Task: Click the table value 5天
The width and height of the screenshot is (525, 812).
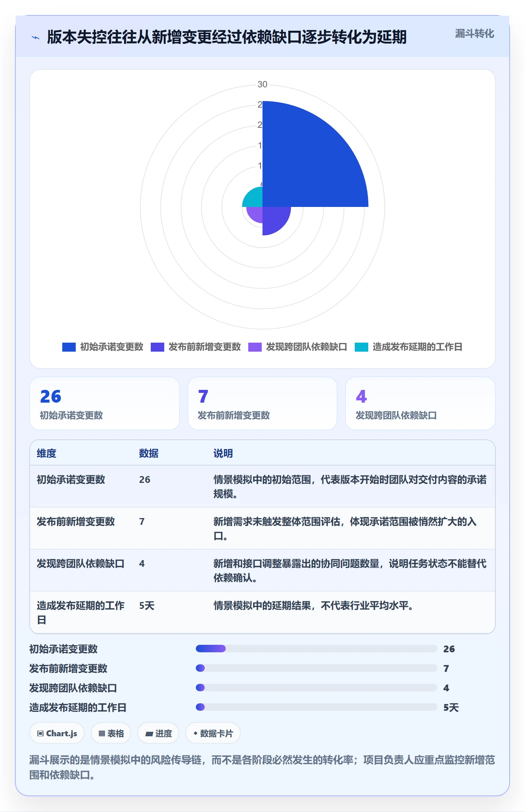Action: (147, 606)
